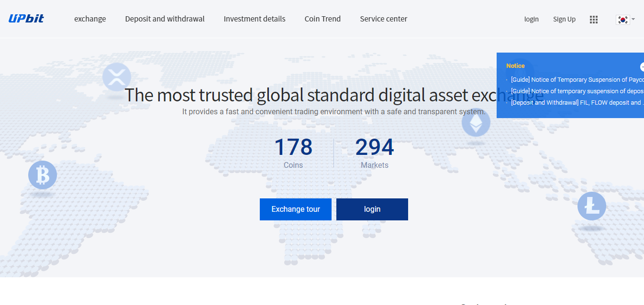Click the UPbit logo

tap(26, 19)
